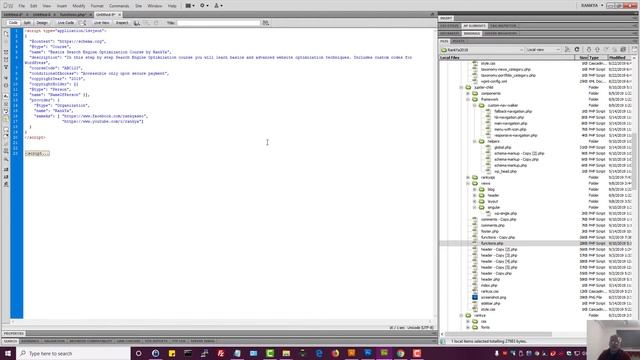Click the preview in browser icon
The width and height of the screenshot is (640, 360).
click(x=137, y=23)
